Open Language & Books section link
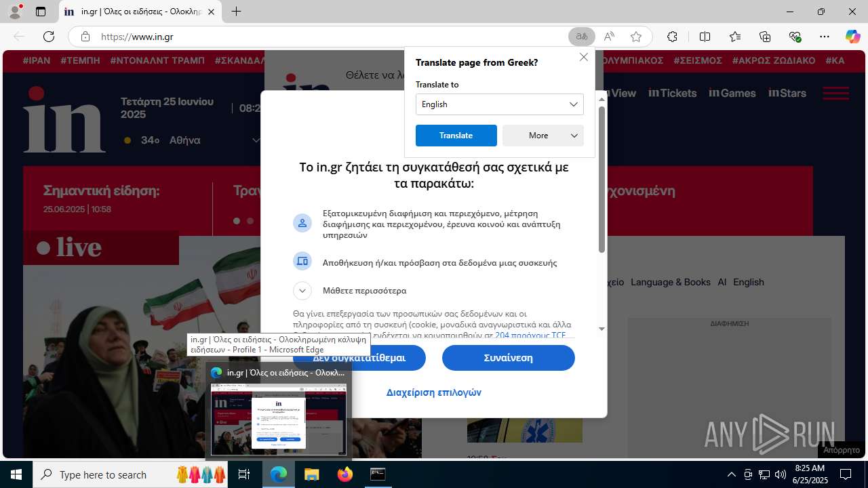The height and width of the screenshot is (488, 868). tap(671, 282)
